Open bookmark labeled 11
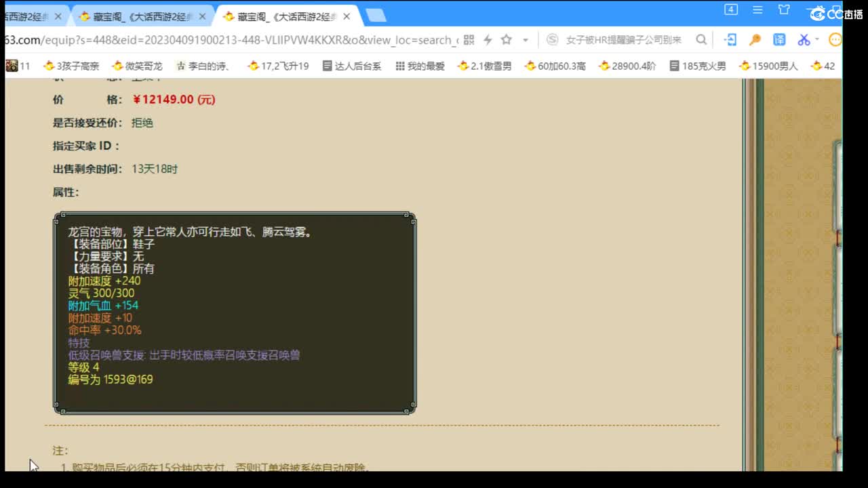Viewport: 868px width, 488px height. [18, 66]
